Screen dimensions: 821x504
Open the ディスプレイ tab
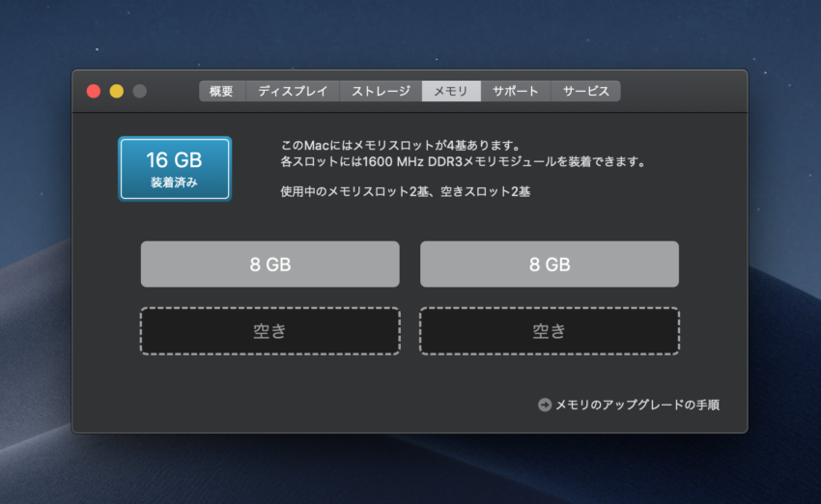pos(293,92)
